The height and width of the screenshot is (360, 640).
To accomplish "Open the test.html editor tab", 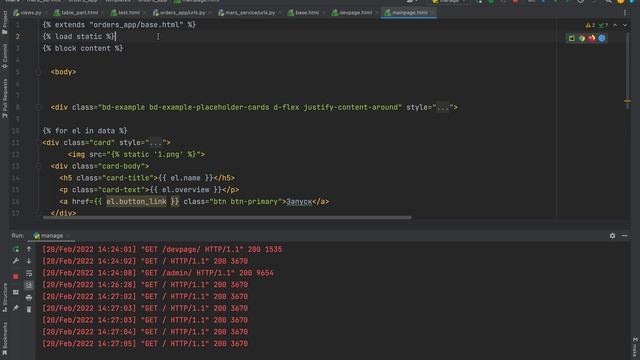I will click(x=126, y=13).
